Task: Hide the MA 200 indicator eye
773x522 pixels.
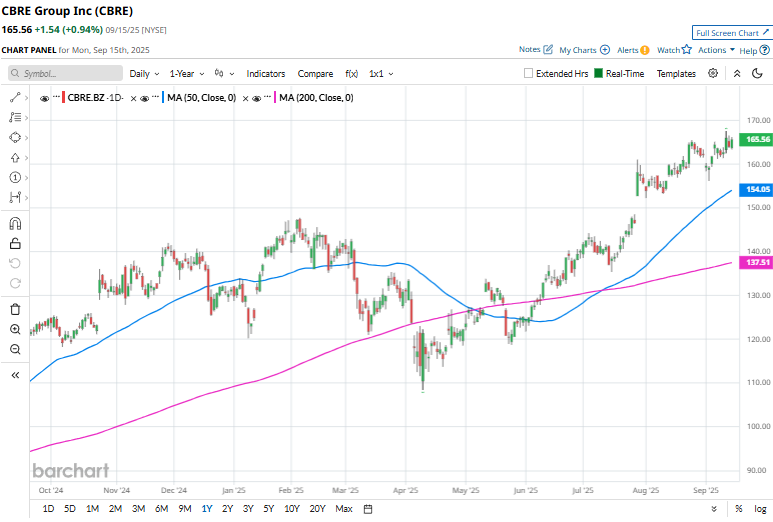Action: tap(256, 99)
